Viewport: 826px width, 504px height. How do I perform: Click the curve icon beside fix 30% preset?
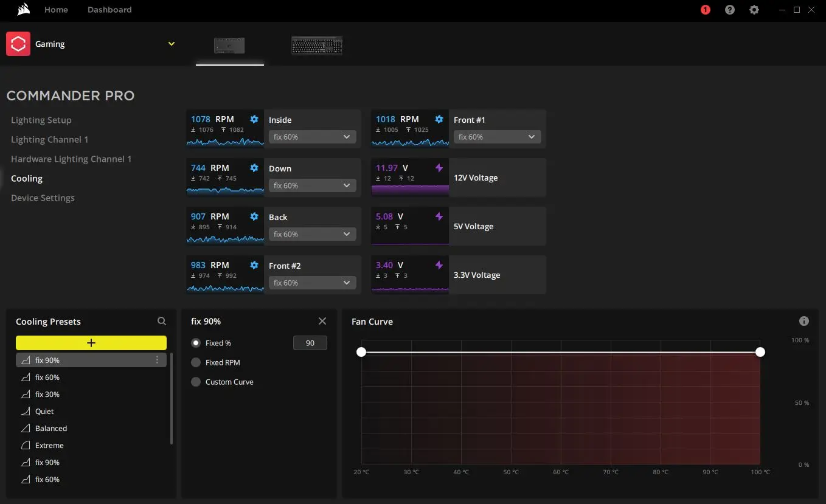click(26, 395)
